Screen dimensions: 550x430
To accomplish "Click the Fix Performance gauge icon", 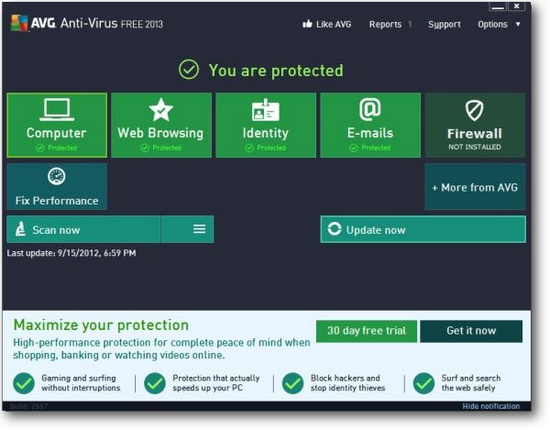I will 56,176.
